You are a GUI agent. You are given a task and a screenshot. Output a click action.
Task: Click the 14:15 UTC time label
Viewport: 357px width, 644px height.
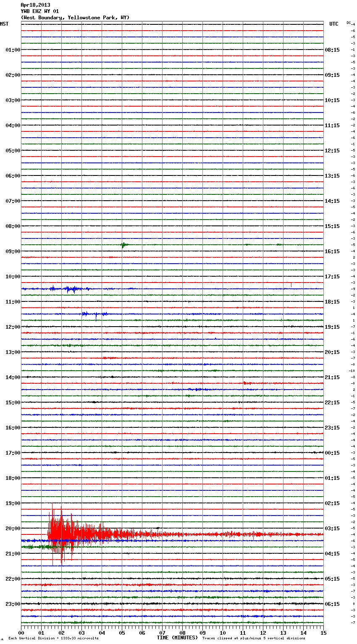[332, 201]
